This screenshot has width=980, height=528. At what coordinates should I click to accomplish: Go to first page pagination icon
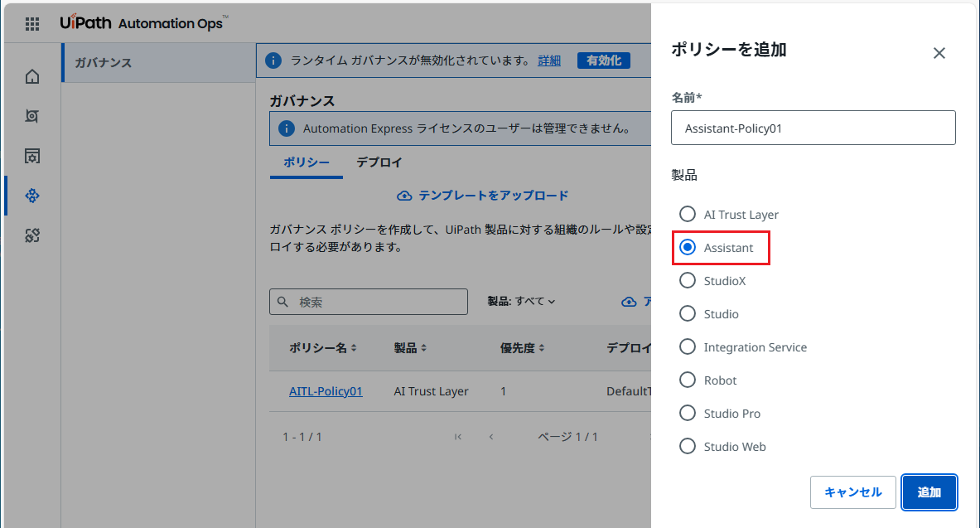[458, 437]
